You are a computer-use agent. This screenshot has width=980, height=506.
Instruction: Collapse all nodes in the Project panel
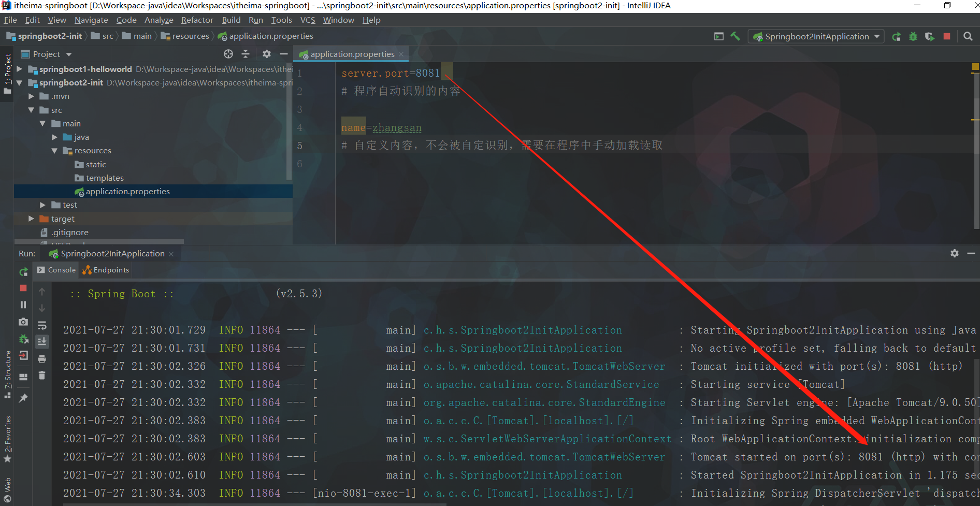pyautogui.click(x=246, y=54)
